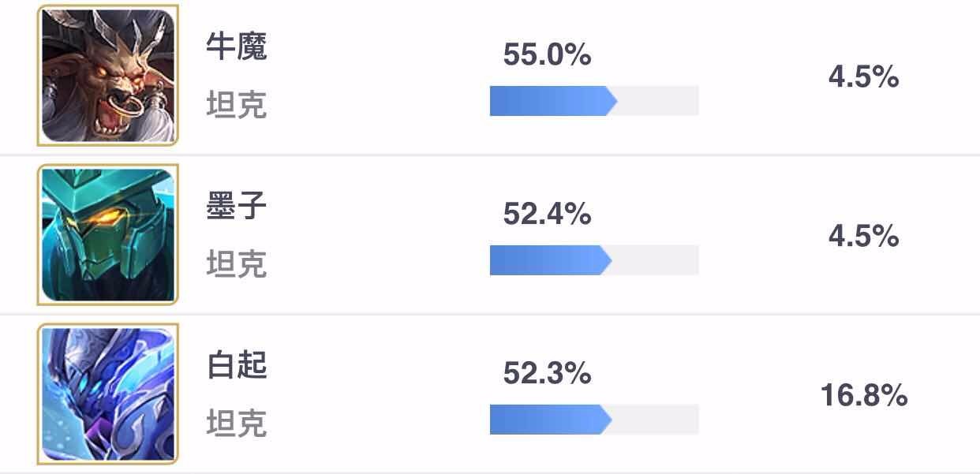
Task: Click the gray unfilled bar segment in 牛魔 row
Action: click(x=658, y=101)
